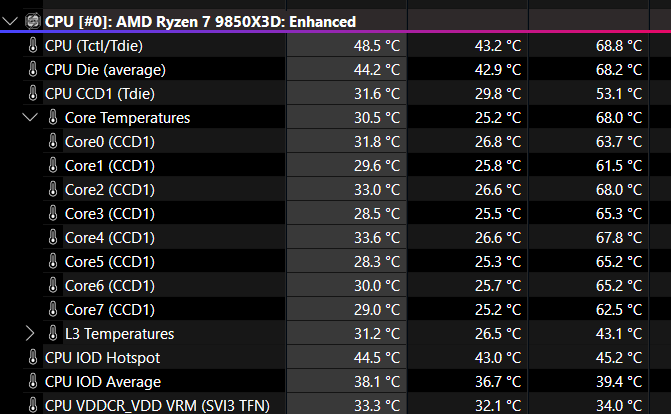Click thermometer icon beside Core1 (CCD1)
The image size is (671, 414).
[53, 165]
